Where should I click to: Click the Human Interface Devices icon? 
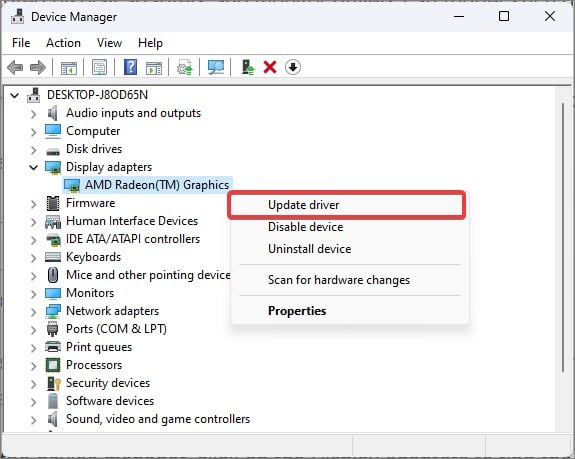pos(53,222)
